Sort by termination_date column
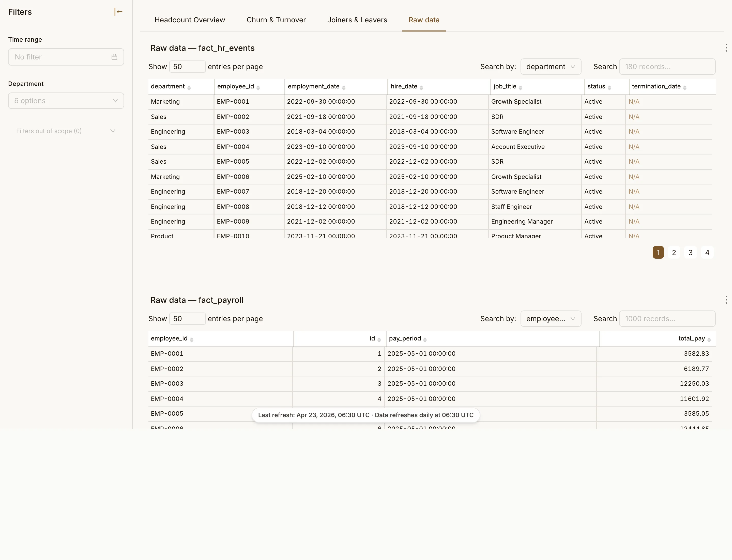 tap(685, 87)
